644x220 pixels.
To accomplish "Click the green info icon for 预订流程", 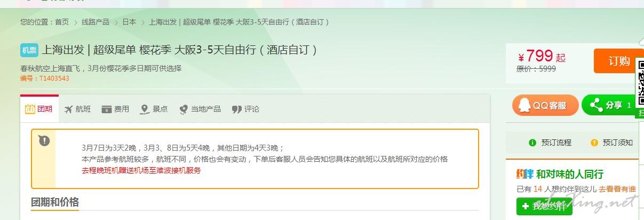I will pos(532,143).
